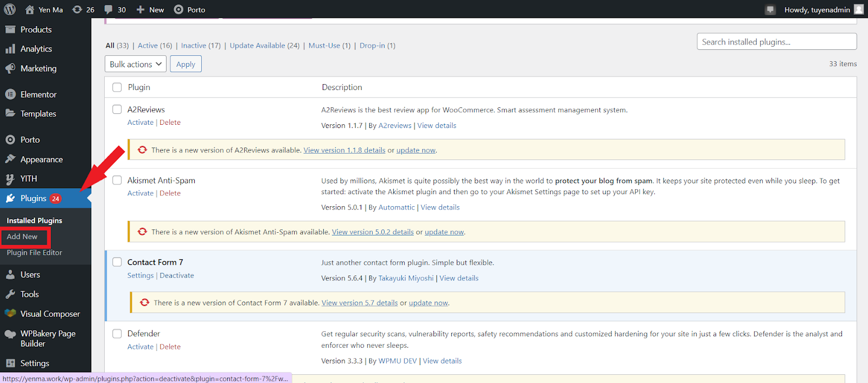The height and width of the screenshot is (383, 868).
Task: Click the Akismet update refresh icon
Action: click(x=142, y=232)
